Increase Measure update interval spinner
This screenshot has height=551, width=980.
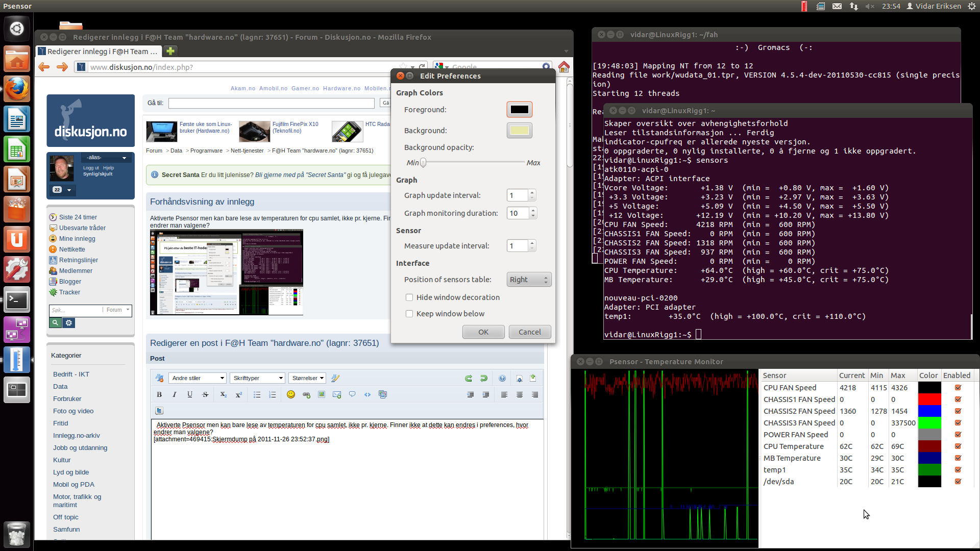(532, 243)
